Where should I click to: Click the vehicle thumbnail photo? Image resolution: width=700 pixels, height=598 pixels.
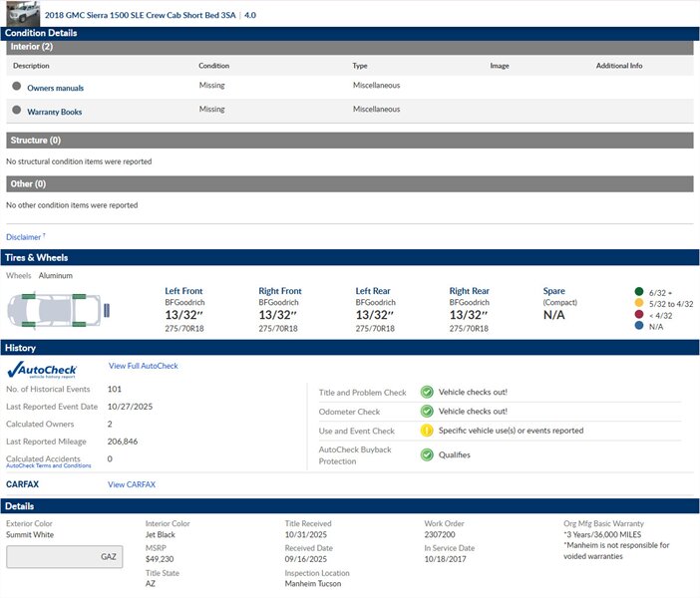click(20, 13)
